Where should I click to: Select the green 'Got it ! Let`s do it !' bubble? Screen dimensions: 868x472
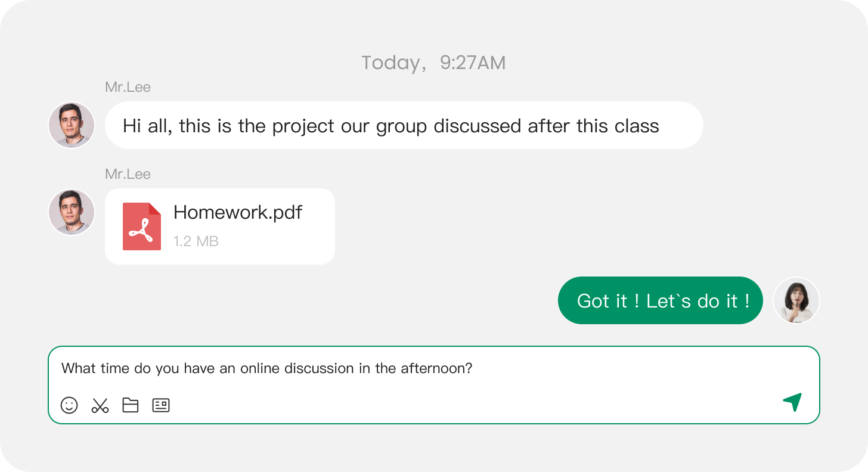click(x=660, y=300)
